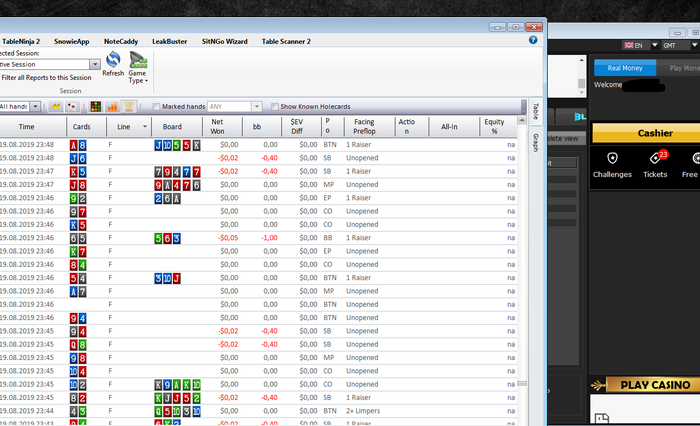Click the -1,00 bb cell
700x426 pixels.
tap(269, 238)
